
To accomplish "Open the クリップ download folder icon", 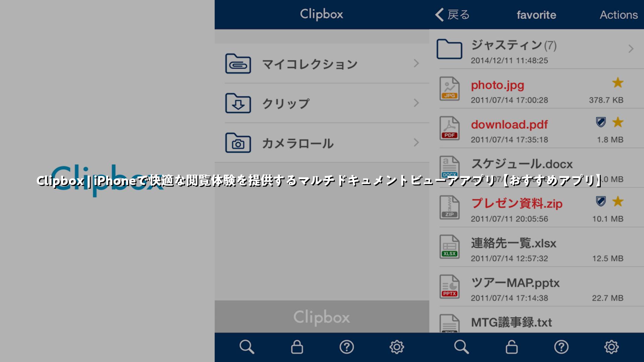I will [238, 103].
